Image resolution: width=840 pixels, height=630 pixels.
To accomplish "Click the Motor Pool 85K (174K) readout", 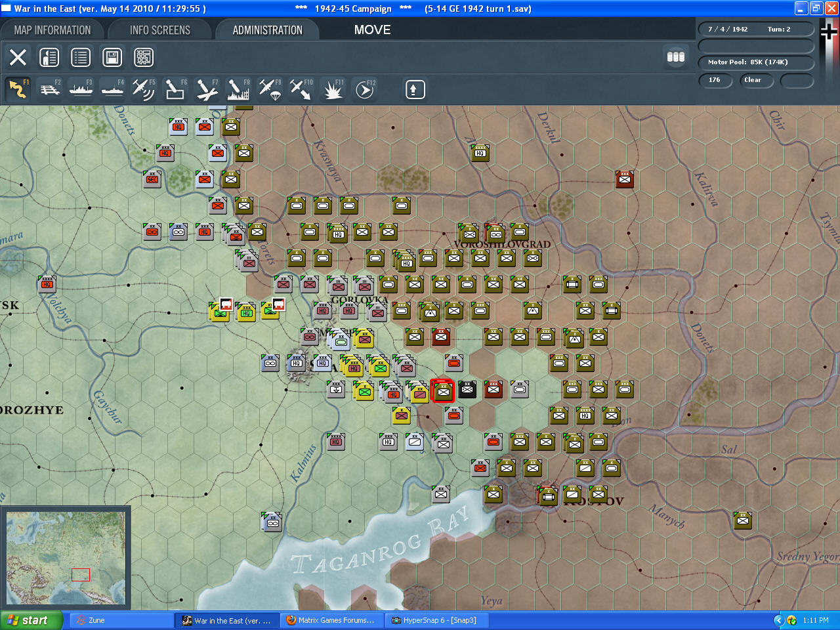I will point(755,62).
